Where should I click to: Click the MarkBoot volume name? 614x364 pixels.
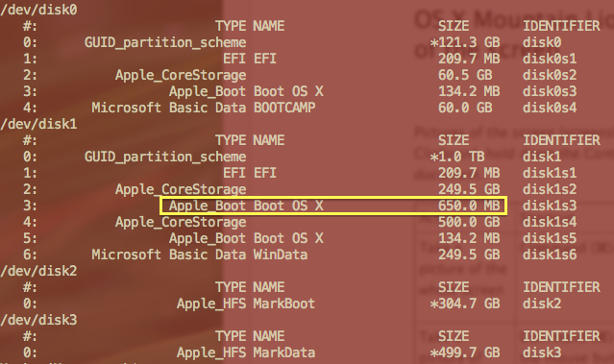click(x=284, y=303)
